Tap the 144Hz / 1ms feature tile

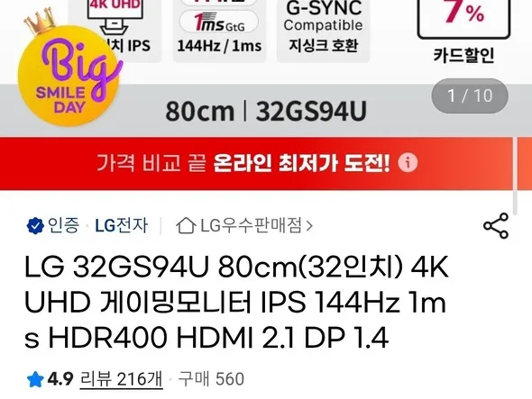[219, 31]
